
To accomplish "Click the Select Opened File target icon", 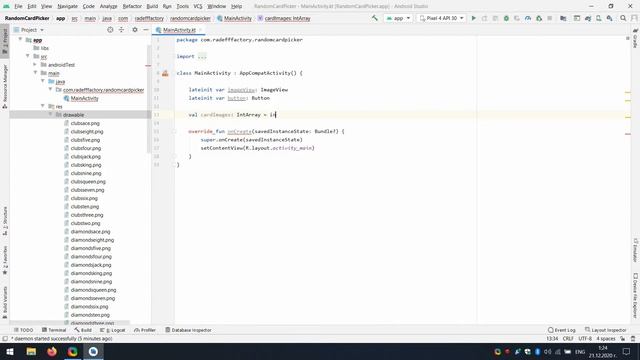I will [110, 30].
